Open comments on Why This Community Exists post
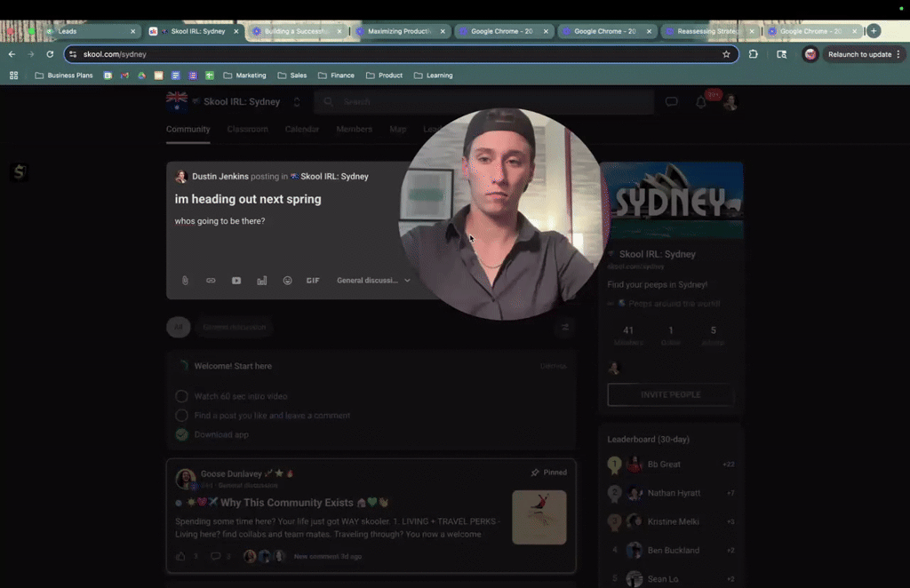 [215, 556]
